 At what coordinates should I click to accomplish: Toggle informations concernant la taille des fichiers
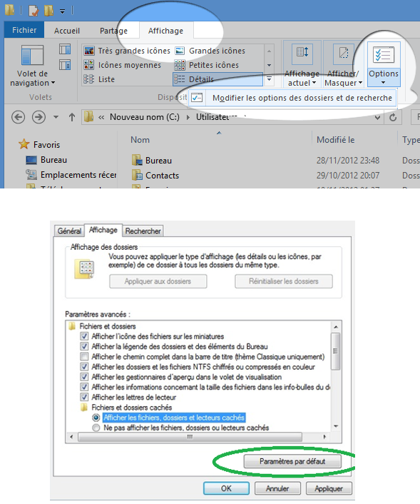(x=84, y=387)
